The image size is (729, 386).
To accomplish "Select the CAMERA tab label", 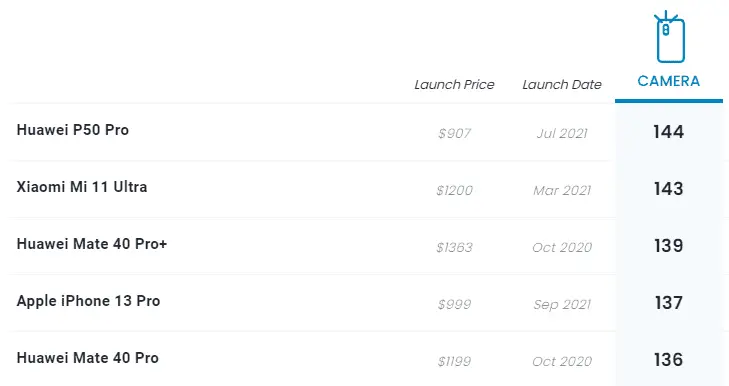I will point(669,81).
